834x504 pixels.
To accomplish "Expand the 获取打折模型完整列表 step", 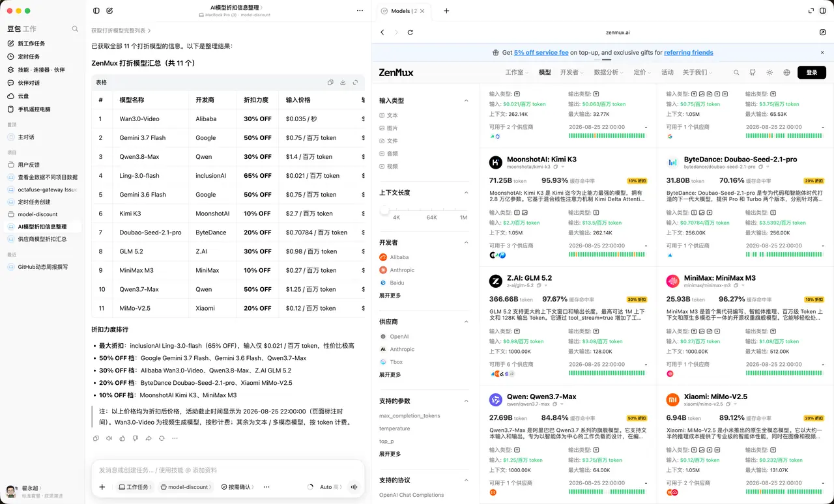I will click(x=121, y=31).
